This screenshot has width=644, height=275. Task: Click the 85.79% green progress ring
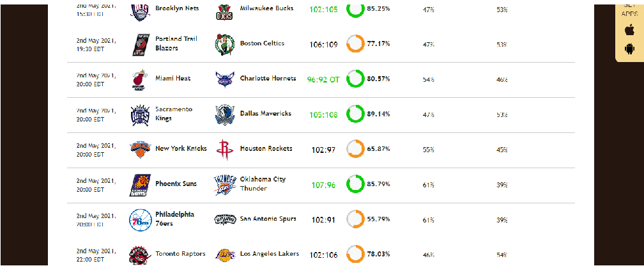355,184
